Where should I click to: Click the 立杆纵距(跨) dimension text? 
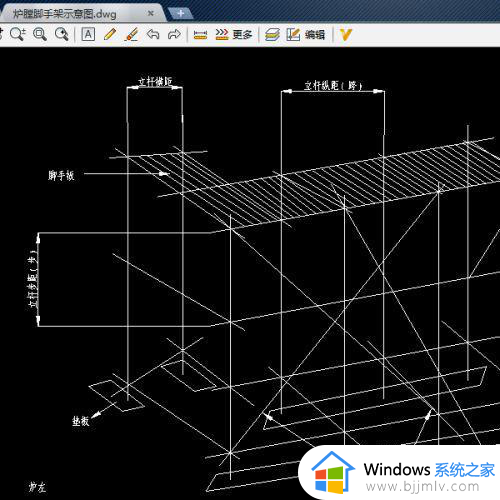coord(333,86)
